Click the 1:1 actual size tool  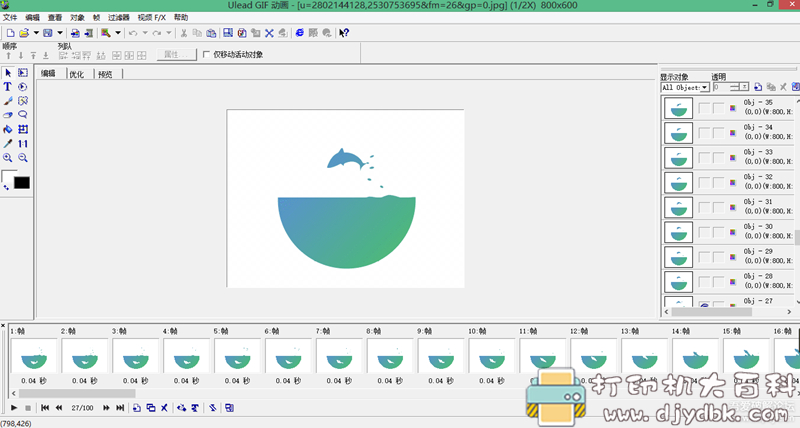[23, 143]
